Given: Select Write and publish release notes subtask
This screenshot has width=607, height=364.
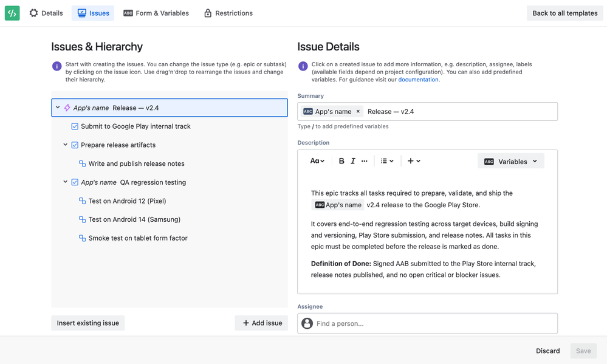Looking at the screenshot, I should [136, 163].
